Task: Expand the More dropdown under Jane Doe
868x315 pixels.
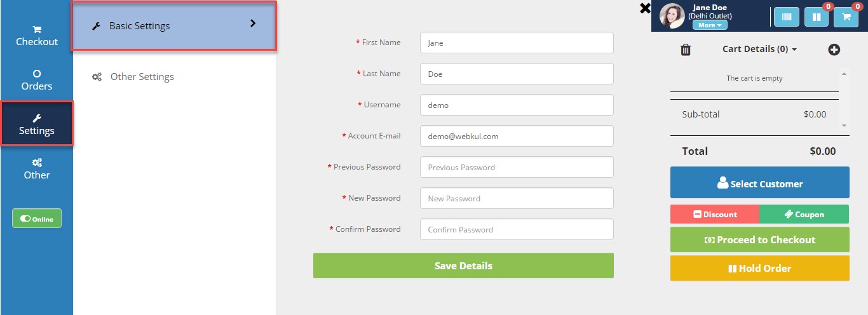Action: tap(710, 25)
